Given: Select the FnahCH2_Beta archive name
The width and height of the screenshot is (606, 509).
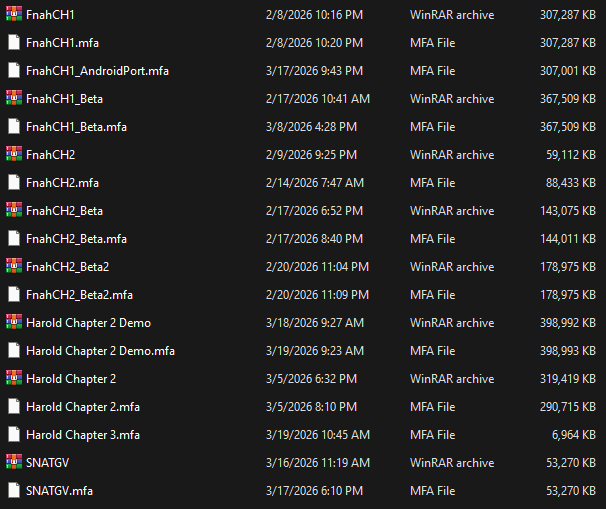Looking at the screenshot, I should (64, 211).
